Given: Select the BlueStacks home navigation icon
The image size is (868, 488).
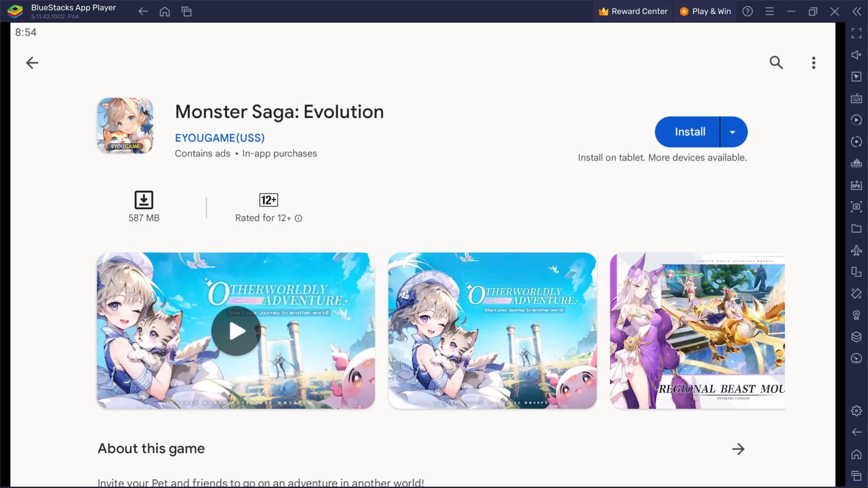Looking at the screenshot, I should coord(166,11).
